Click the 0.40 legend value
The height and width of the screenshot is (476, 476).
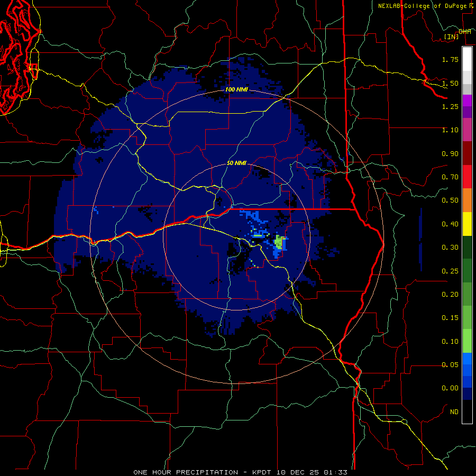(x=450, y=224)
